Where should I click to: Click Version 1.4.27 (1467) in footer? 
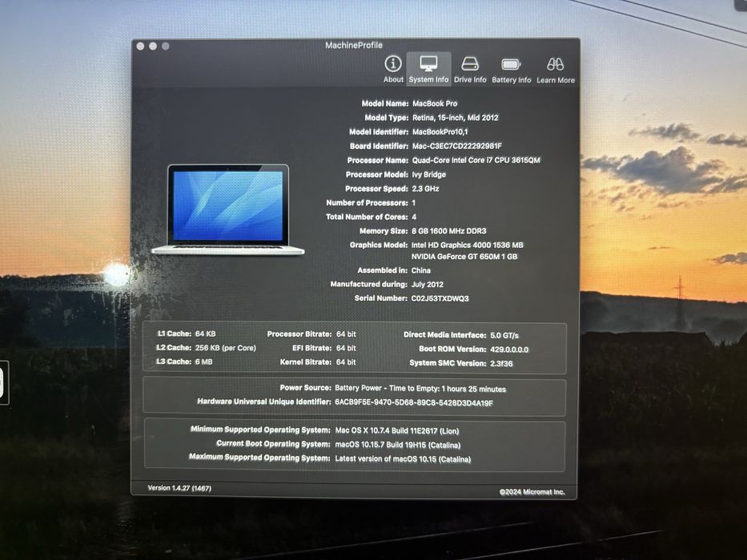pos(179,488)
